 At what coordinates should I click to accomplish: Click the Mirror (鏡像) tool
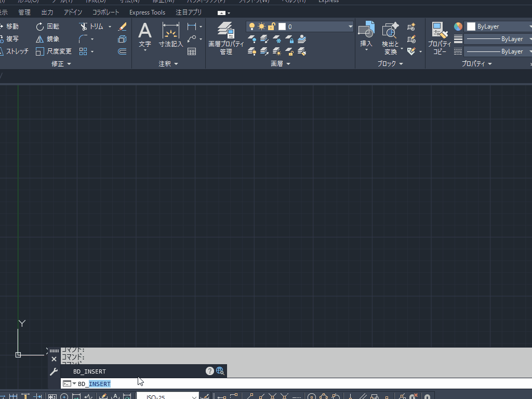[47, 39]
